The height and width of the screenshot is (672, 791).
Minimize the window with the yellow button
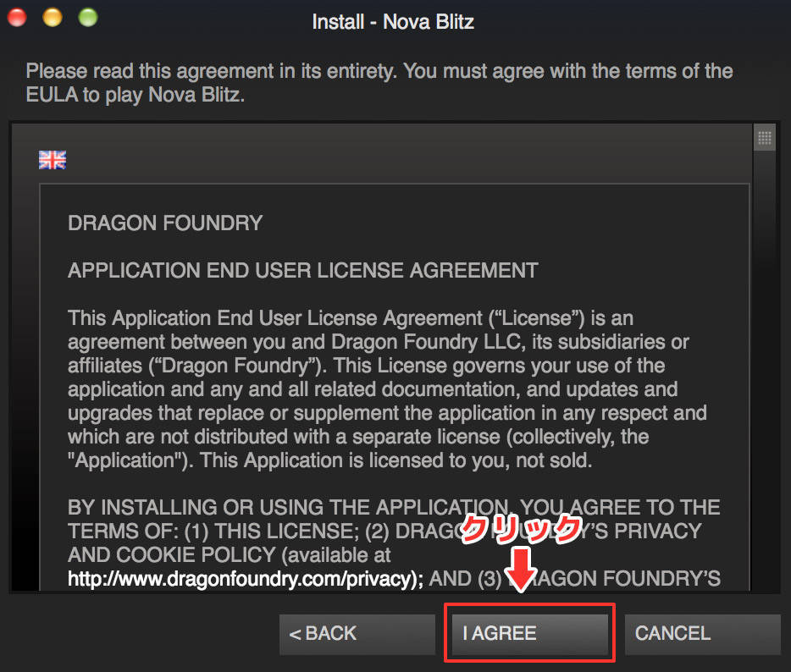[53, 17]
